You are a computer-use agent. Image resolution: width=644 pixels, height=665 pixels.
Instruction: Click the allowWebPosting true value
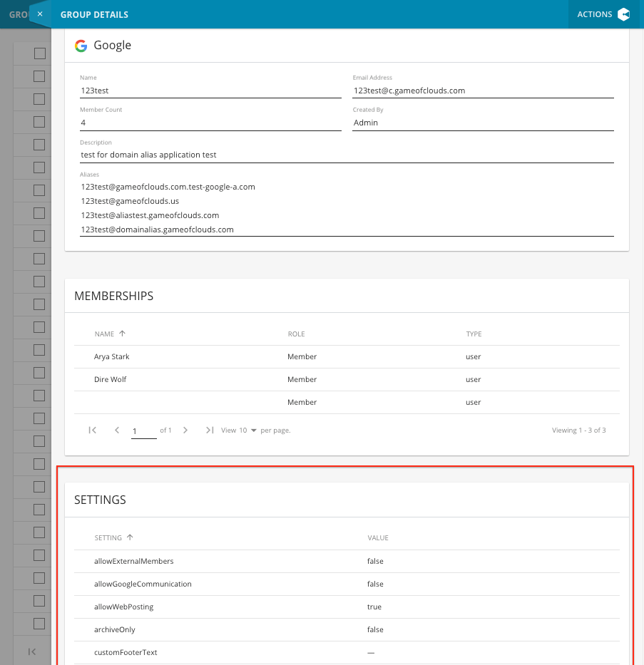pyautogui.click(x=374, y=607)
